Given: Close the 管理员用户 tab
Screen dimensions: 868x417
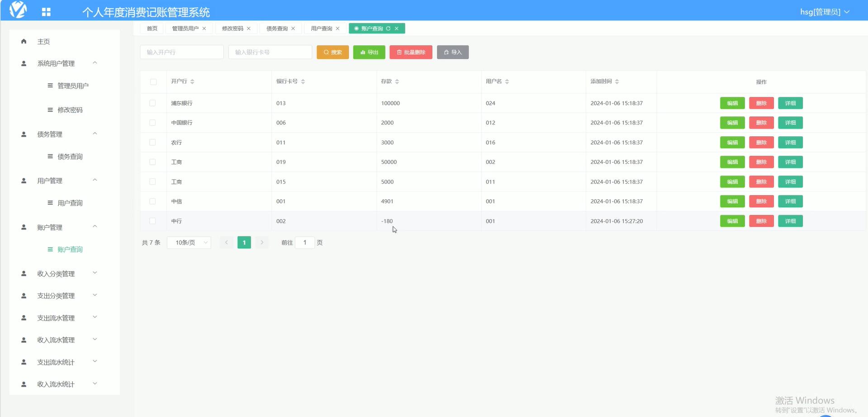Looking at the screenshot, I should tap(204, 29).
